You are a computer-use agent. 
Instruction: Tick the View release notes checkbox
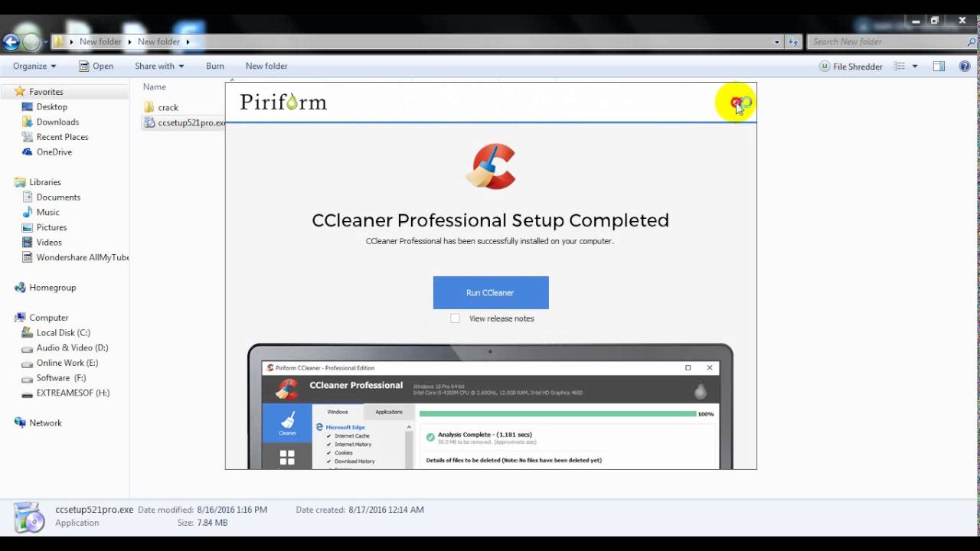click(455, 318)
